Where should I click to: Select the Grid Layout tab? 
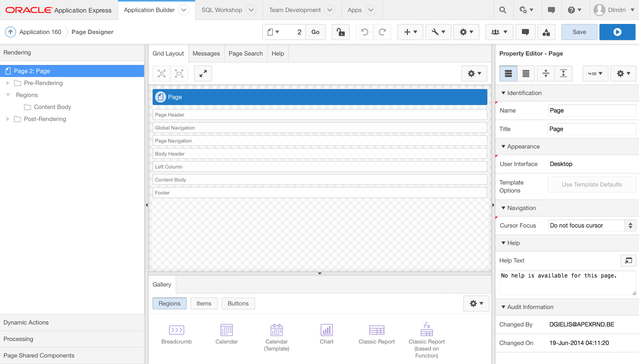tap(168, 53)
